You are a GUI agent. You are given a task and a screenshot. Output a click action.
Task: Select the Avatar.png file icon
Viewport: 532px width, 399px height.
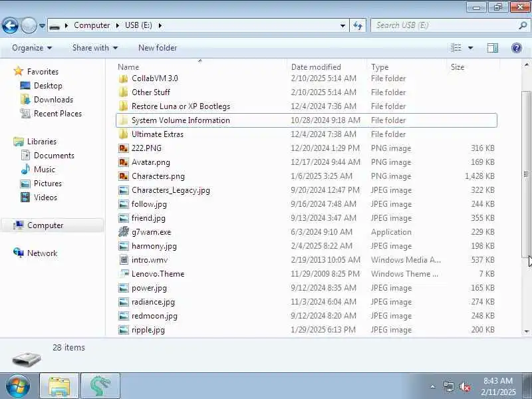[x=124, y=162]
